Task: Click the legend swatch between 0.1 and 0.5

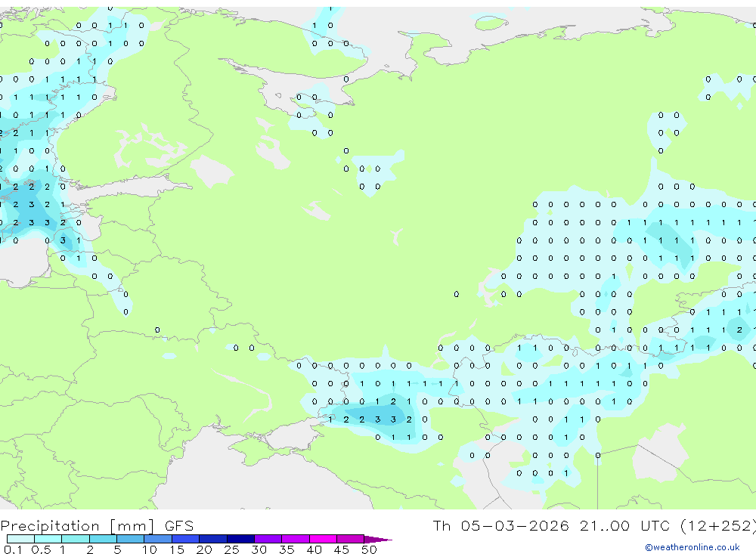Action: [x=20, y=539]
